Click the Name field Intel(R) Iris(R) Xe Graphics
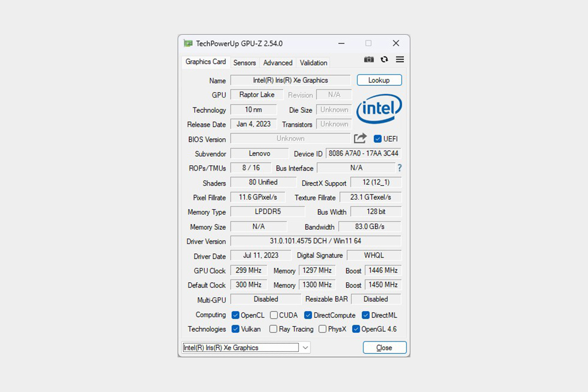 coord(290,81)
